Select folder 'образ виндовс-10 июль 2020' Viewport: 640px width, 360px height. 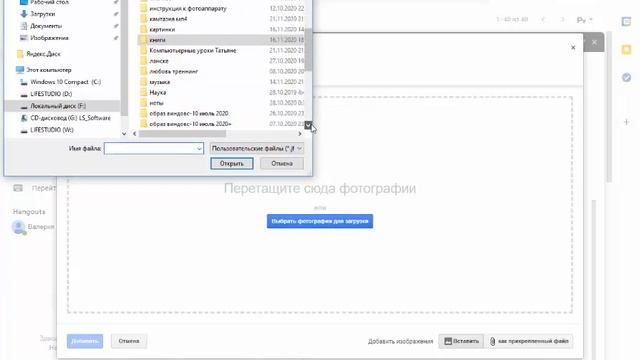(189, 113)
